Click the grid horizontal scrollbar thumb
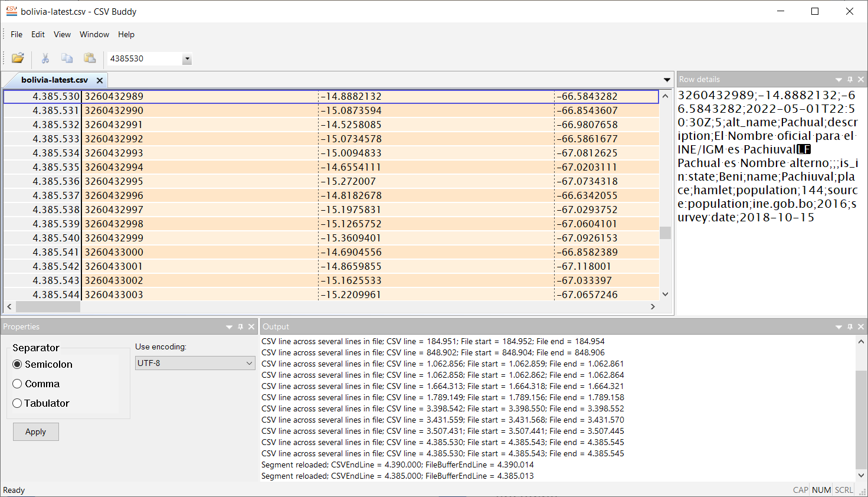The height and width of the screenshot is (497, 868). tap(48, 306)
